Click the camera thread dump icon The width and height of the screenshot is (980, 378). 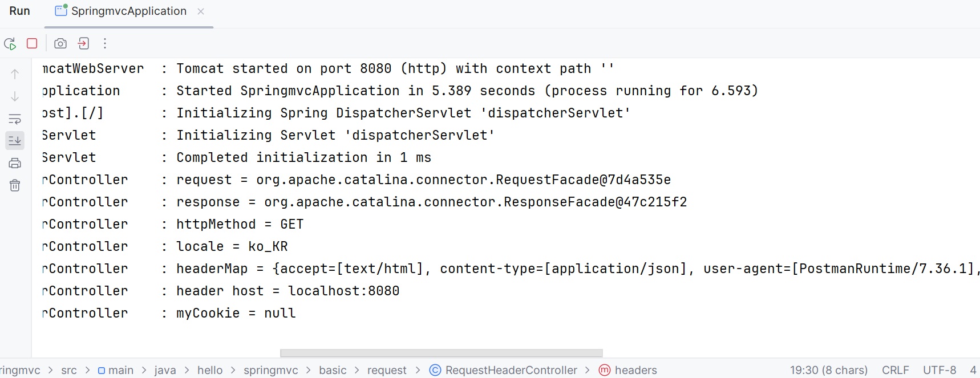point(60,43)
